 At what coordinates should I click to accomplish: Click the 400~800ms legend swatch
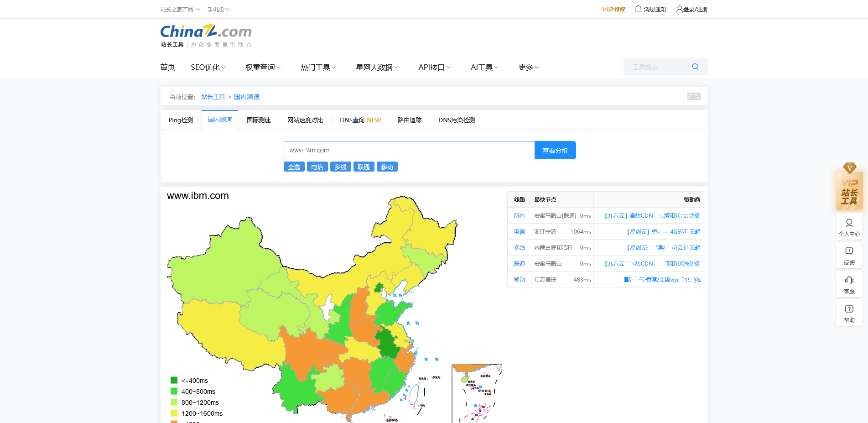click(174, 391)
